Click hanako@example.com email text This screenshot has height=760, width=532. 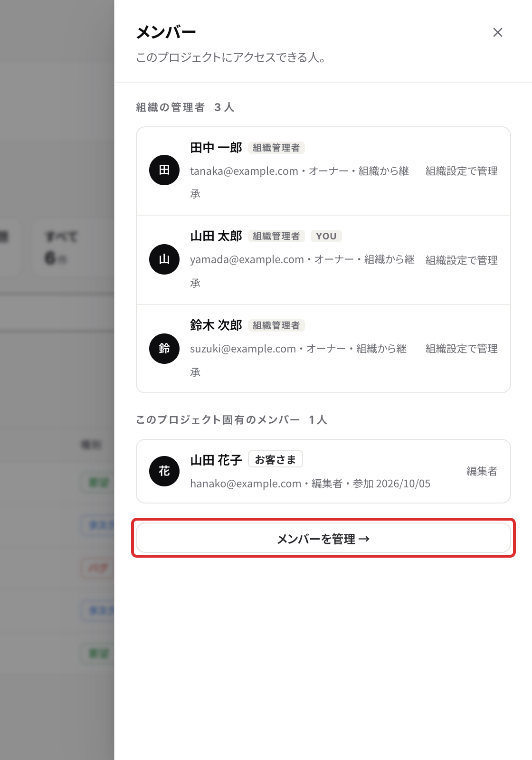246,484
